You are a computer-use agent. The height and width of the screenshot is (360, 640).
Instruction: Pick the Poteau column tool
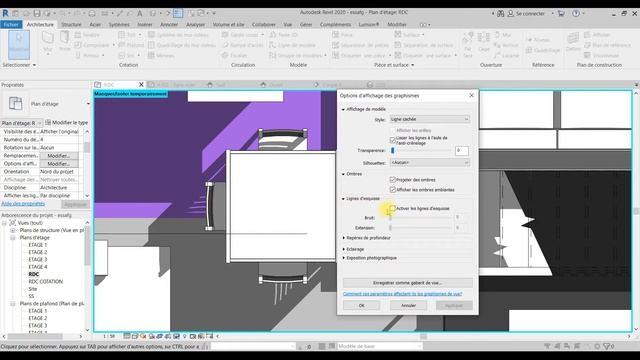tap(87, 55)
